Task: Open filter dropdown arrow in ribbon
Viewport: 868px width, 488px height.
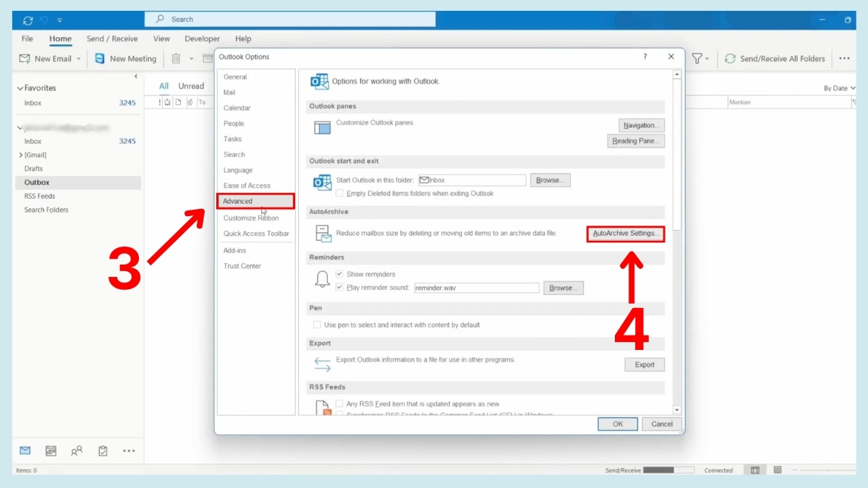Action: point(707,59)
